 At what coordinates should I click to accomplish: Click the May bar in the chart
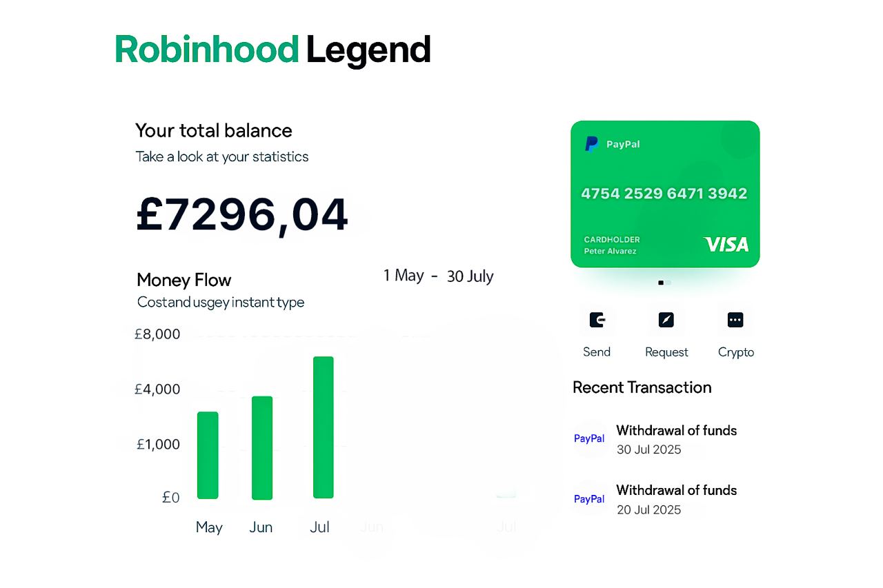click(x=208, y=455)
